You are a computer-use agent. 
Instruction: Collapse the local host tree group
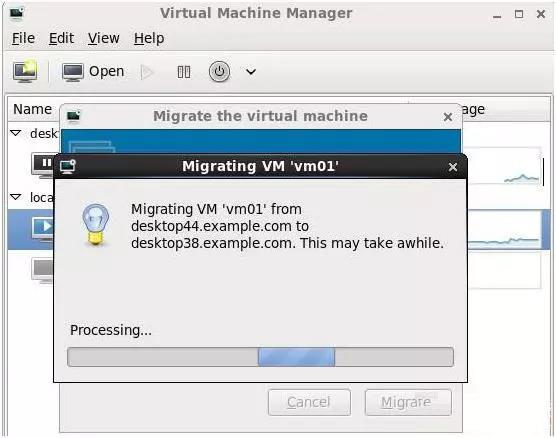[x=16, y=197]
